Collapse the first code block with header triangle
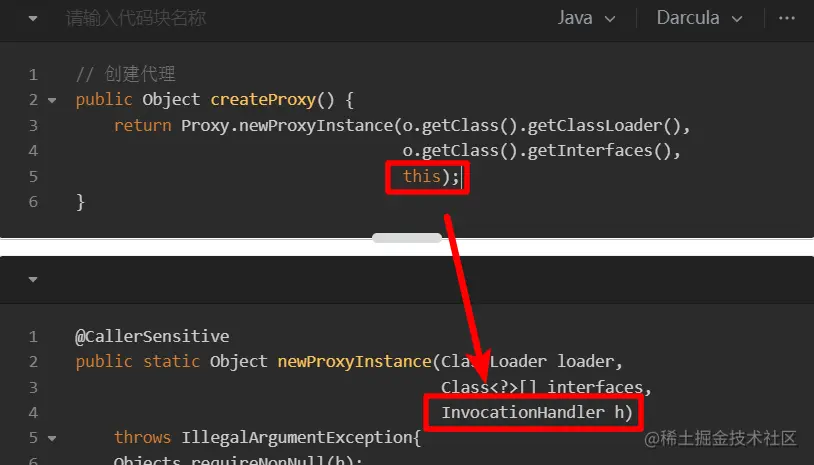814x465 pixels. pos(33,19)
